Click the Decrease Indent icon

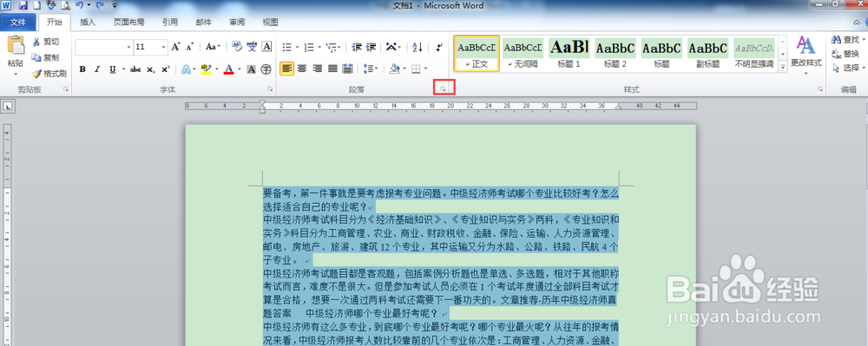pos(357,47)
